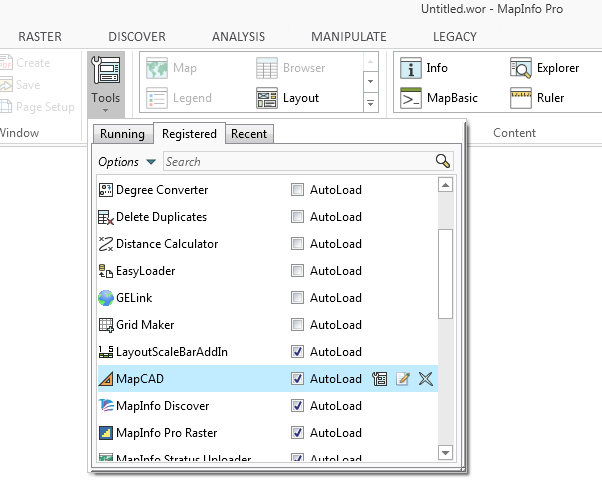
Task: Enable AutoLoad for EasyLoader
Action: tap(298, 271)
